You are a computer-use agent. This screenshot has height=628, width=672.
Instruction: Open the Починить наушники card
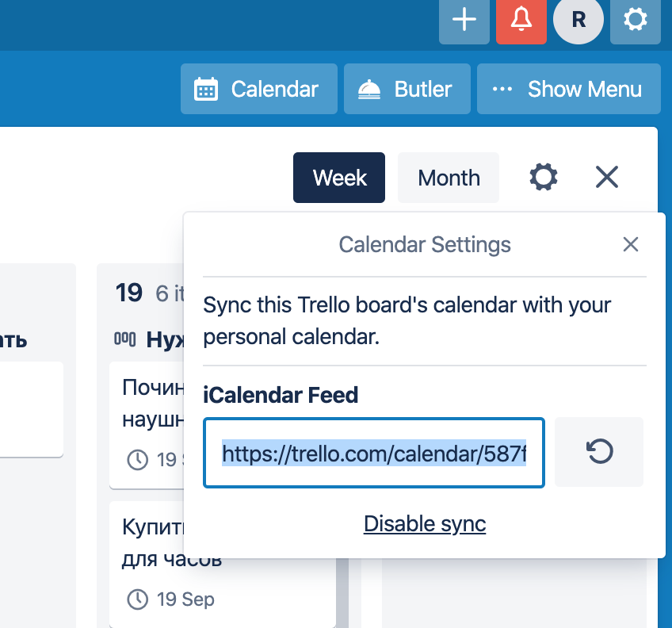147,425
